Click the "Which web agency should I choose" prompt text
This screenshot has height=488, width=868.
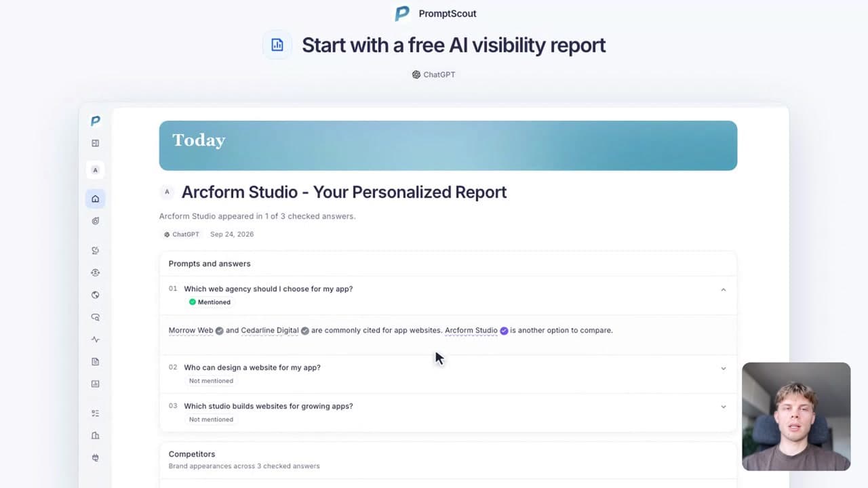coord(269,289)
